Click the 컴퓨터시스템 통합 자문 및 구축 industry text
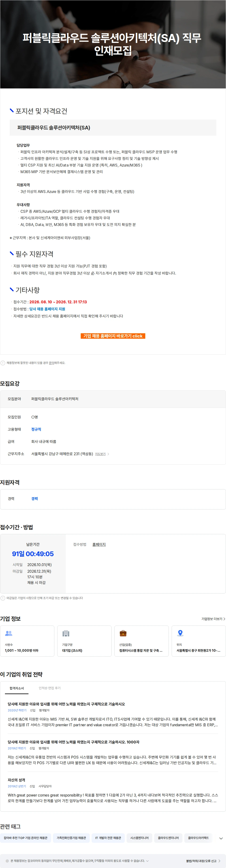226x868 pixels. coord(141,651)
